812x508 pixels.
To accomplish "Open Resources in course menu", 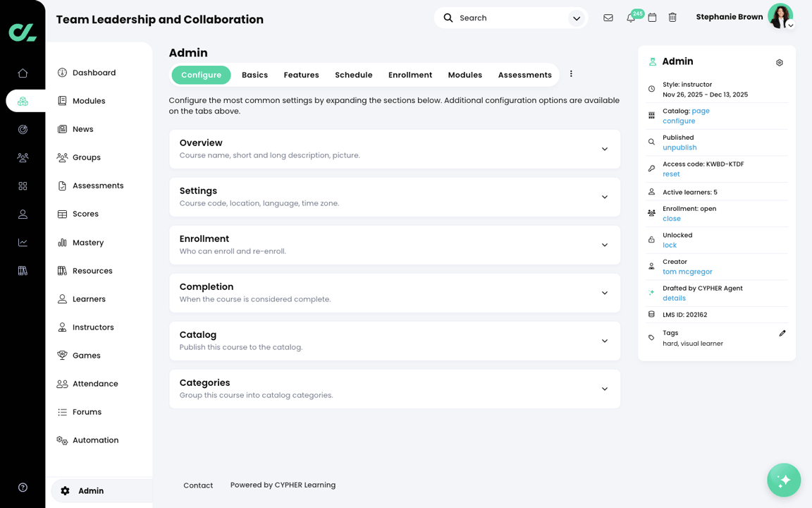I will (92, 271).
